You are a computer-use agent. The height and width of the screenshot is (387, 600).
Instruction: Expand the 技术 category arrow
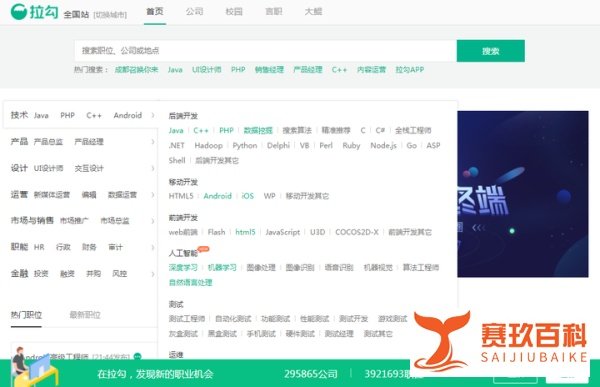click(x=153, y=115)
